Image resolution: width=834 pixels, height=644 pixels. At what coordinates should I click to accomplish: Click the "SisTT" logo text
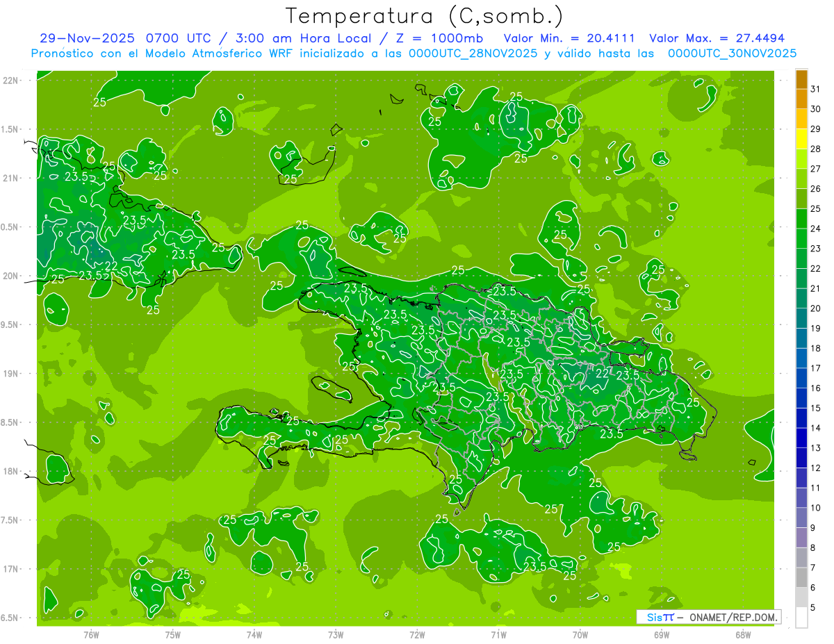[x=660, y=617]
